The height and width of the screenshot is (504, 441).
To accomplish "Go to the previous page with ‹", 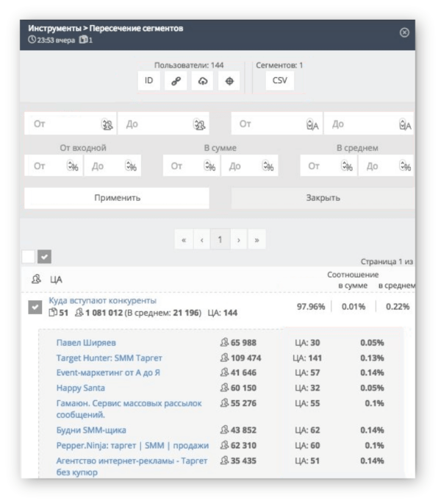I will pyautogui.click(x=201, y=239).
